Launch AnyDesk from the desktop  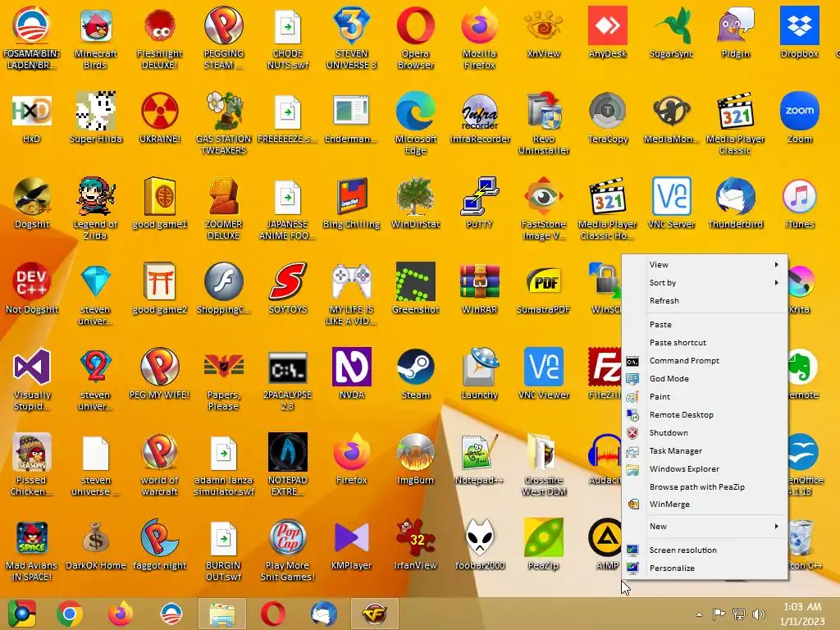point(608,32)
